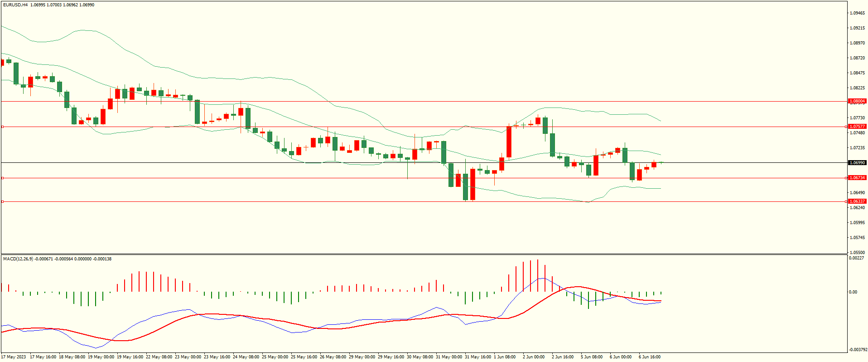Image resolution: width=868 pixels, height=362 pixels.
Task: Click the 25 May 16:00 time label
Action: point(304,357)
